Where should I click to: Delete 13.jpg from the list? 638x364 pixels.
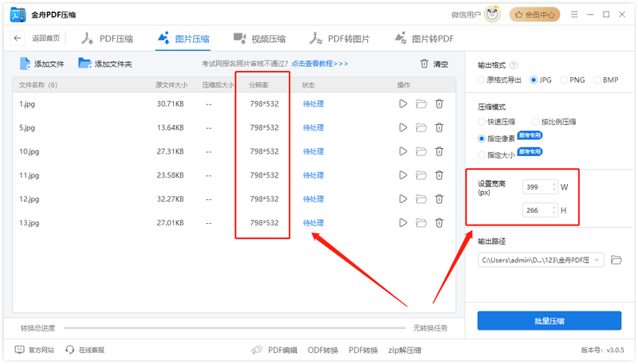point(439,223)
